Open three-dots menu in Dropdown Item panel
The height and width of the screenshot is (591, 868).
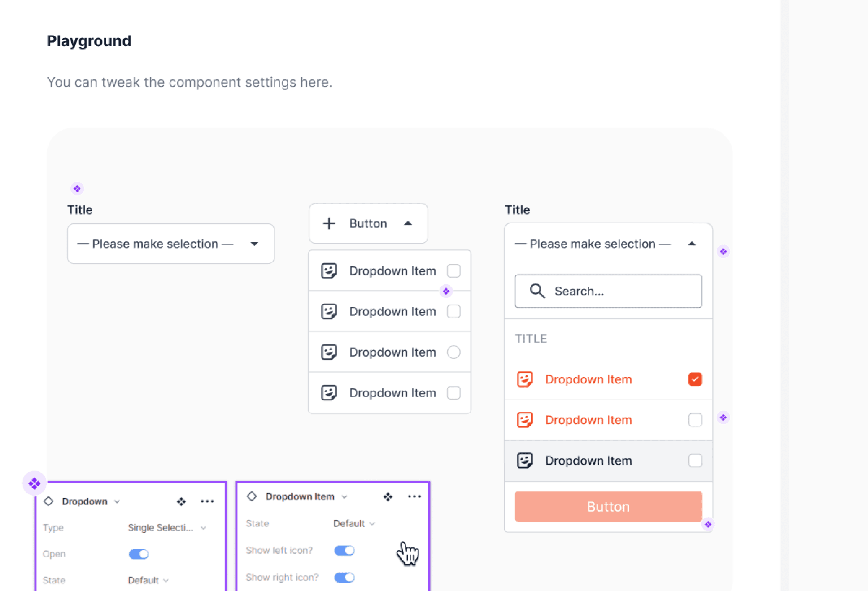(x=414, y=496)
